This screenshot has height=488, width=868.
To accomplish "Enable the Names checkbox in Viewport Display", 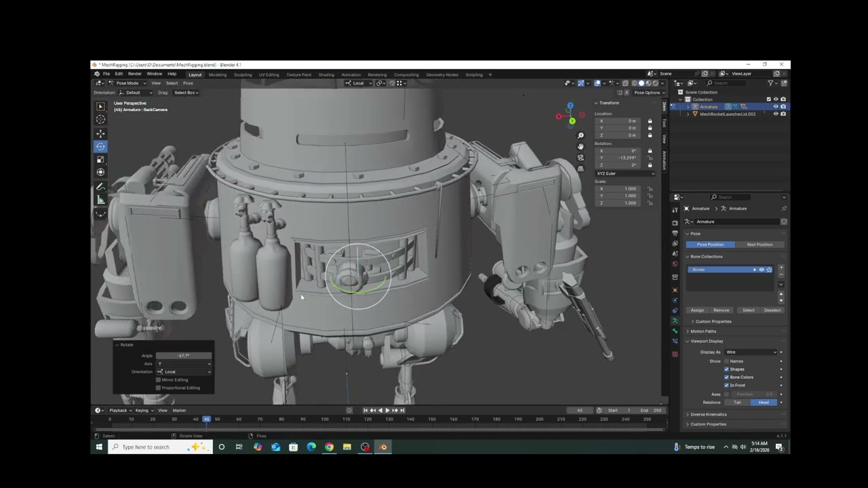I will [726, 361].
